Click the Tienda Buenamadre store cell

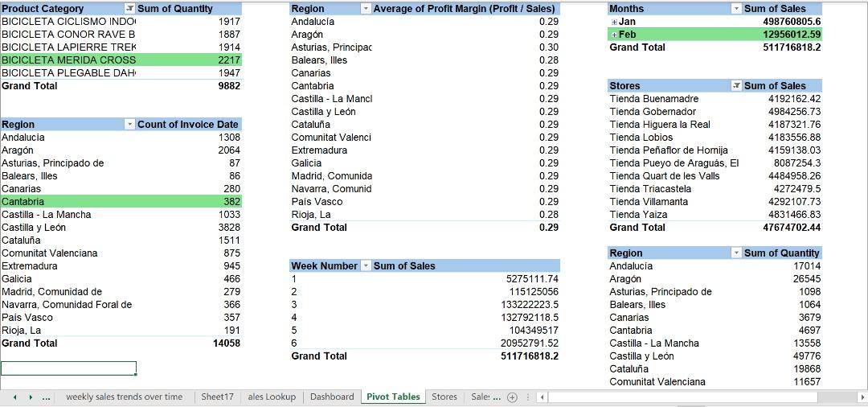click(x=675, y=99)
